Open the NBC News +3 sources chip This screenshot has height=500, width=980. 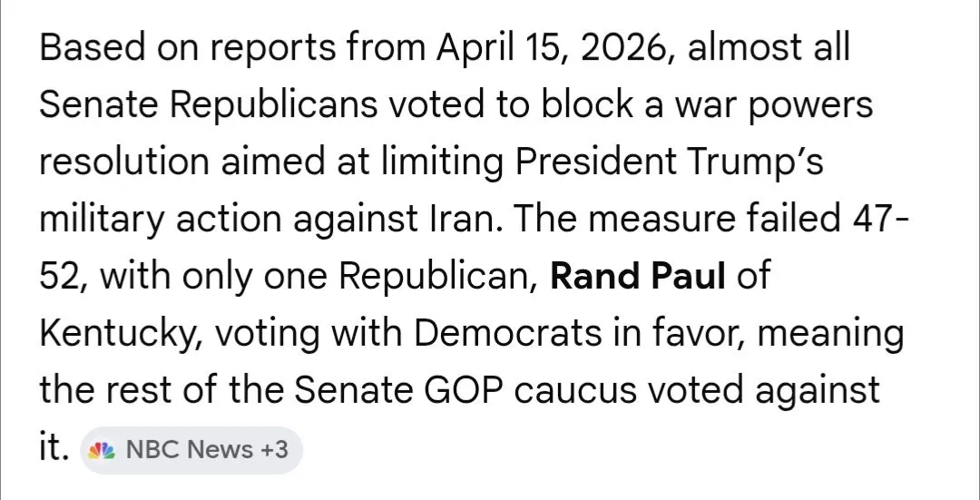pyautogui.click(x=191, y=449)
